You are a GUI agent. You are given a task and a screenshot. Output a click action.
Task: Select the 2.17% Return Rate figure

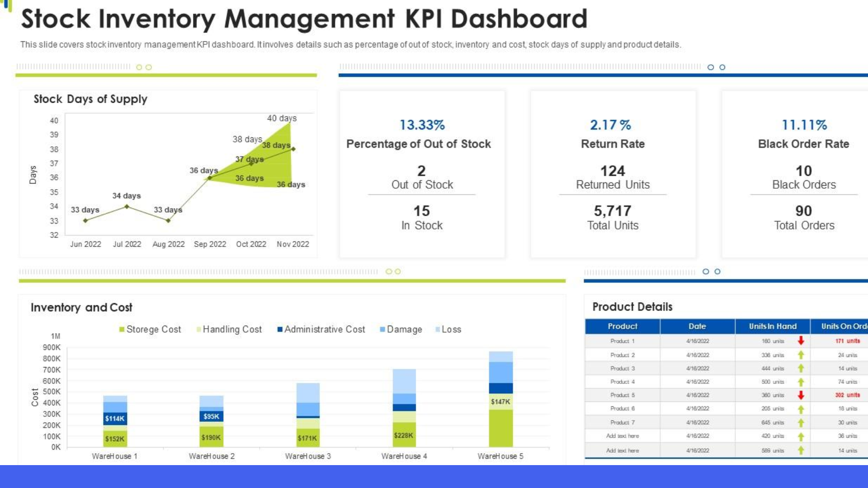coord(610,125)
